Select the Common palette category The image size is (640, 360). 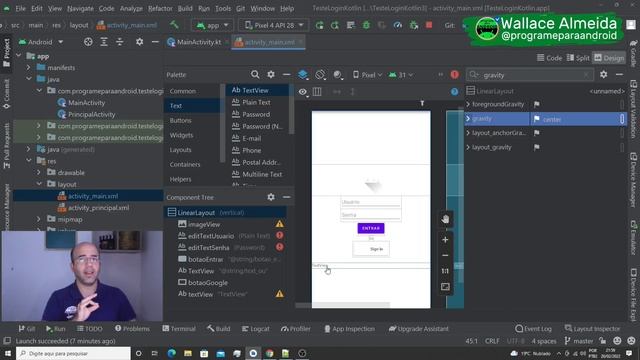click(x=182, y=91)
